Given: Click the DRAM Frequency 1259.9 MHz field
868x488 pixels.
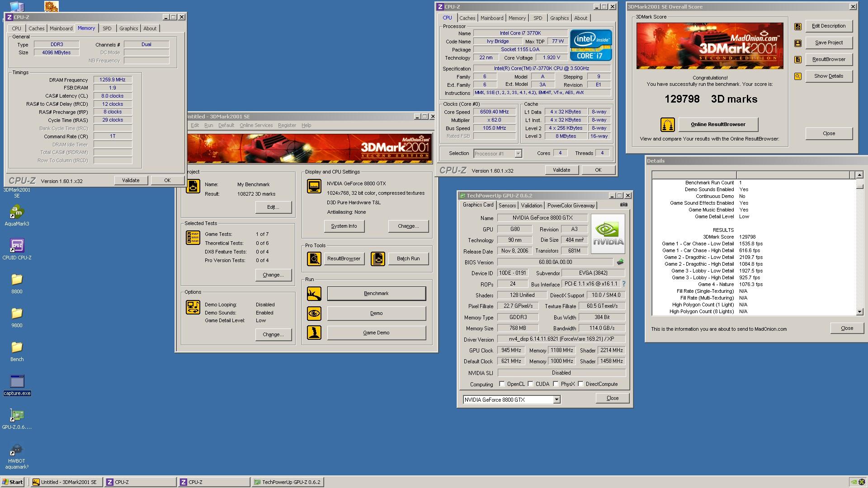Looking at the screenshot, I should (x=113, y=80).
